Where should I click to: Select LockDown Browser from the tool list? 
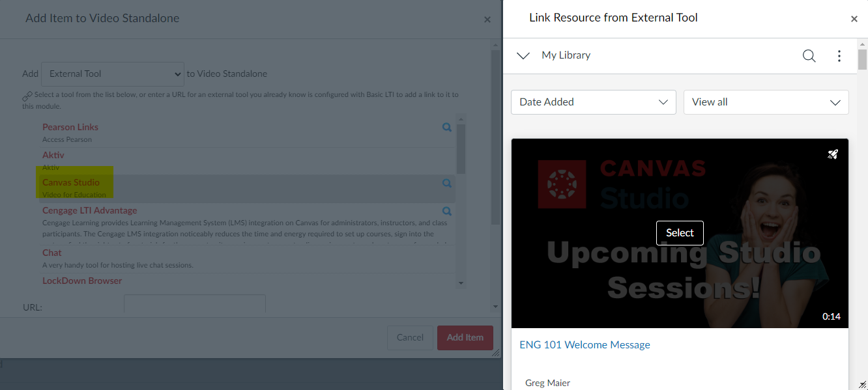click(82, 281)
